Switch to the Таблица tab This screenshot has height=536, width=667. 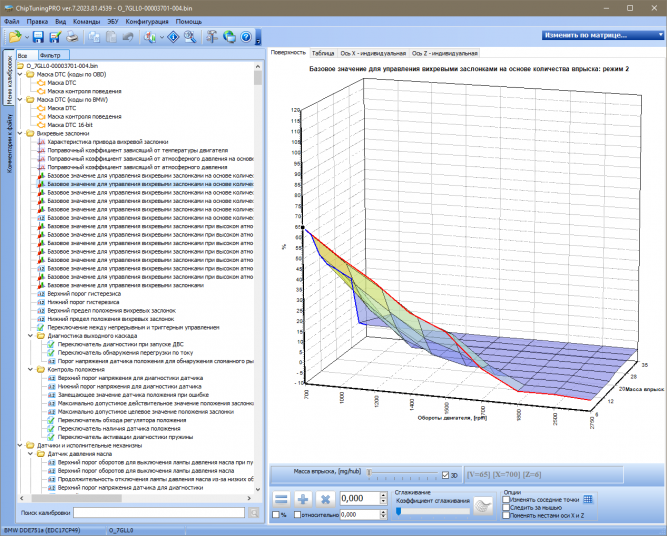323,53
